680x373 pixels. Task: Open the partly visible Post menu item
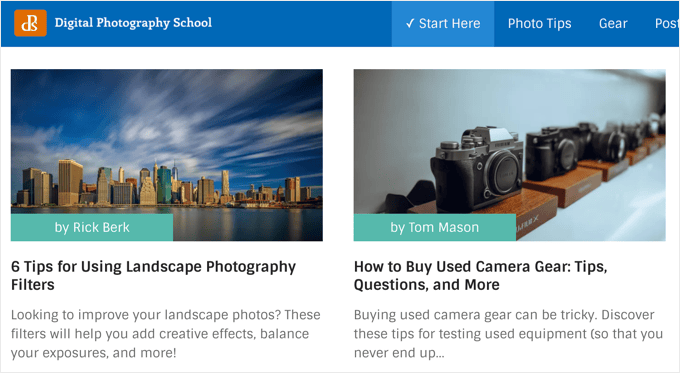click(667, 23)
